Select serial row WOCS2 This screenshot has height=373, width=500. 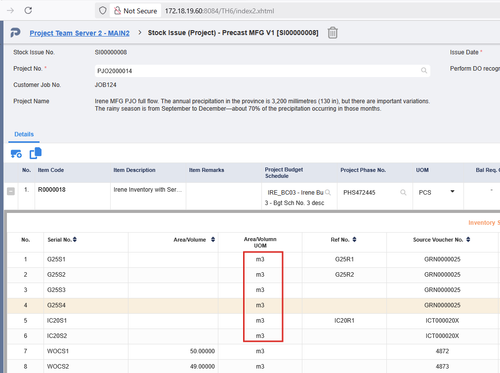[x=253, y=366]
